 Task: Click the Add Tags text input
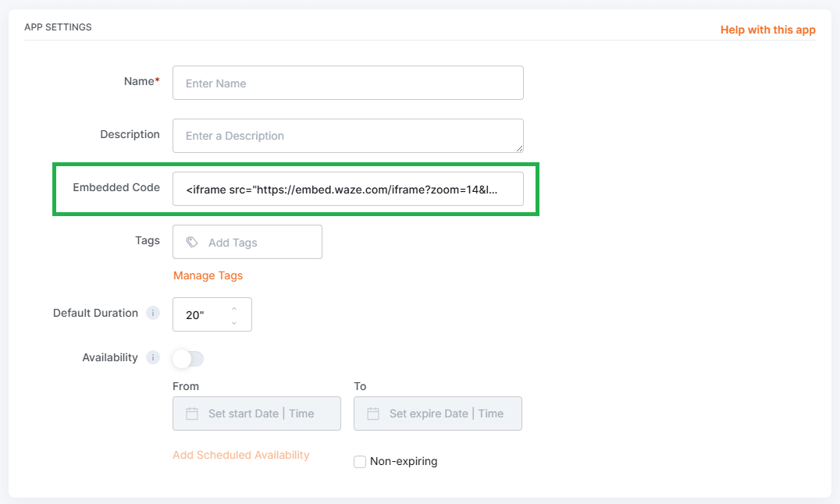pyautogui.click(x=258, y=243)
